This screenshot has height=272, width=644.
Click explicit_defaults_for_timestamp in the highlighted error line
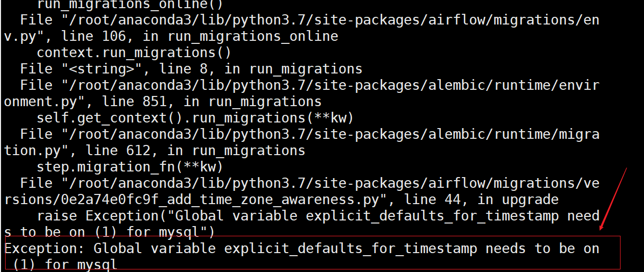coord(351,249)
